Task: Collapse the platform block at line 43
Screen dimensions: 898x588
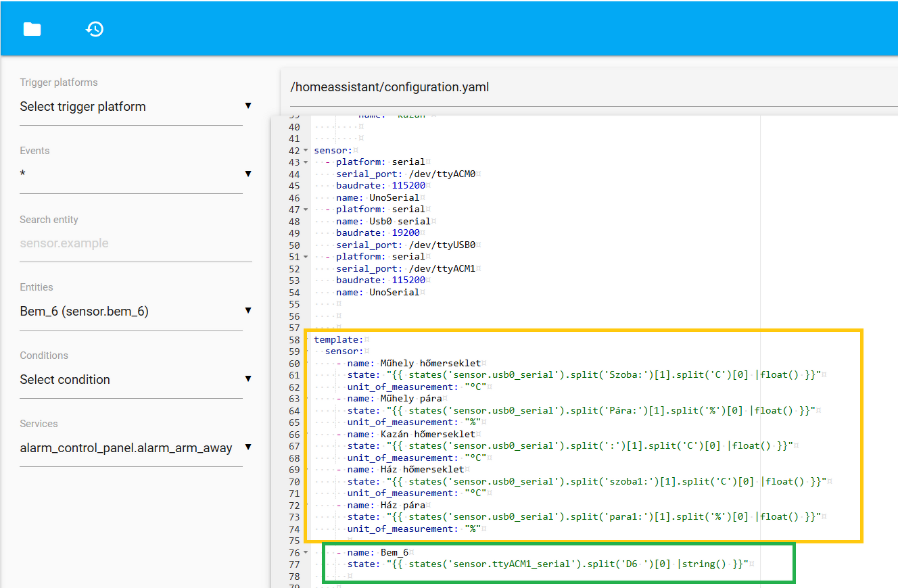Action: [x=306, y=162]
